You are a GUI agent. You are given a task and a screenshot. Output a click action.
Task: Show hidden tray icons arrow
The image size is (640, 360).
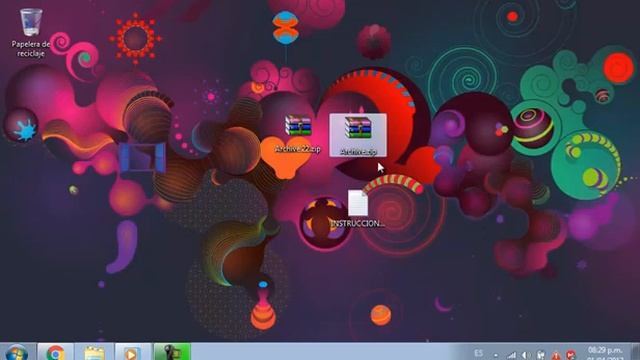coord(496,356)
